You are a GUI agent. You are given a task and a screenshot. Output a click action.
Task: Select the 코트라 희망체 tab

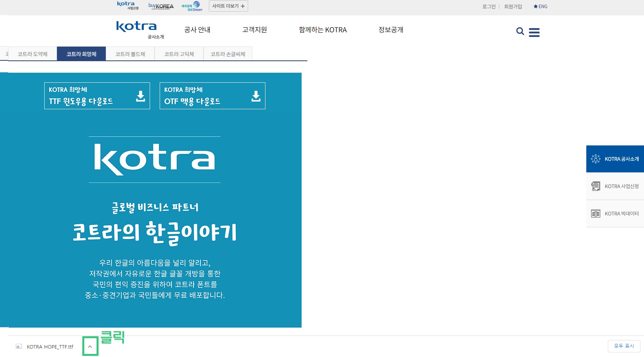tap(81, 54)
